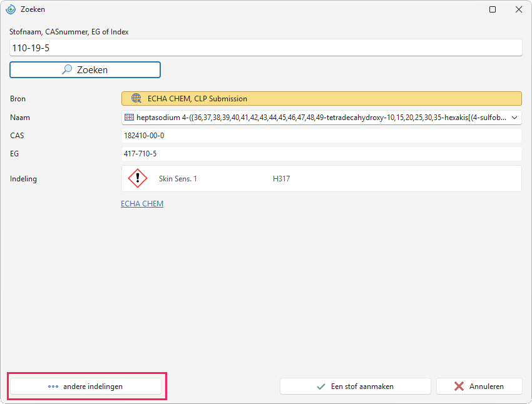The image size is (532, 404).
Task: Open the Naam combo box with the heptasodium name
Action: 321,118
